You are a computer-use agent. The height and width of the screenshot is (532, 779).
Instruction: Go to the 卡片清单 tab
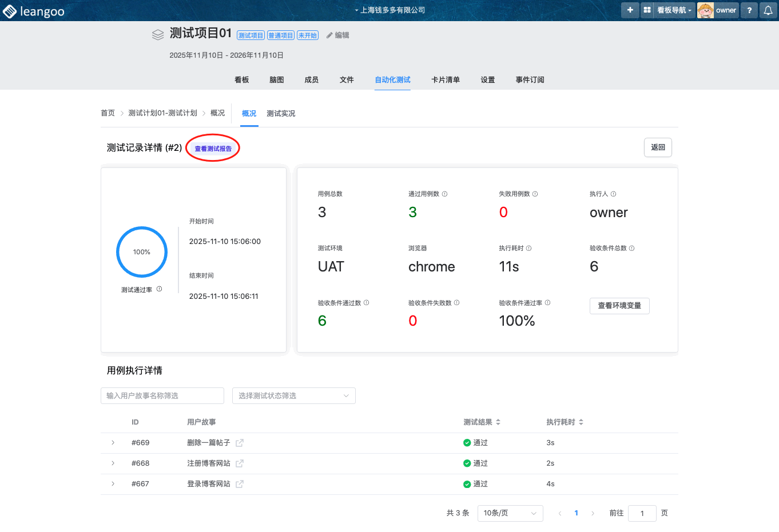tap(445, 80)
